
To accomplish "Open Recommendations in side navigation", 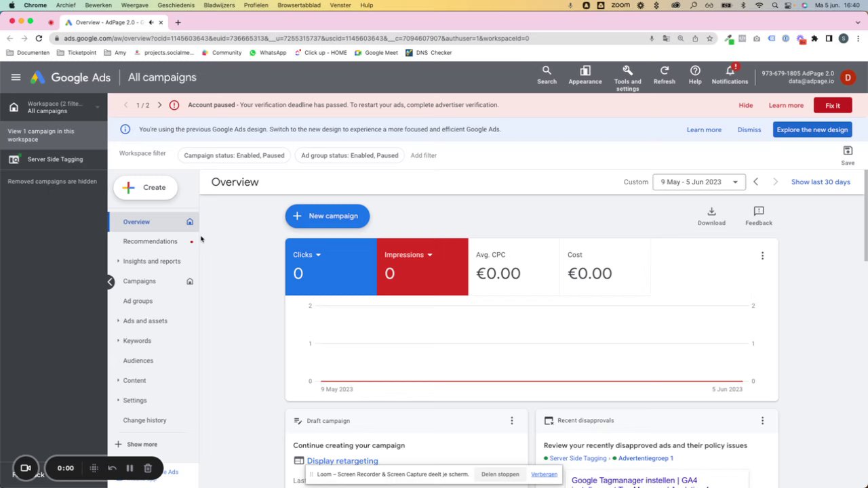I will pyautogui.click(x=150, y=241).
